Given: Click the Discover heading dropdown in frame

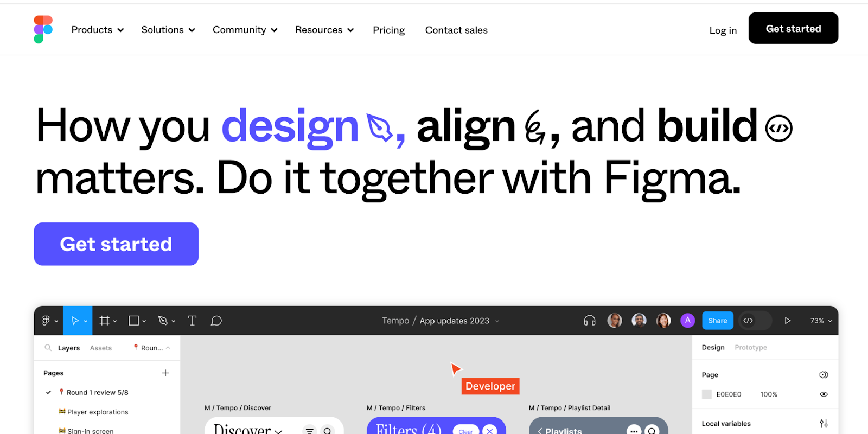Looking at the screenshot, I should (x=248, y=429).
